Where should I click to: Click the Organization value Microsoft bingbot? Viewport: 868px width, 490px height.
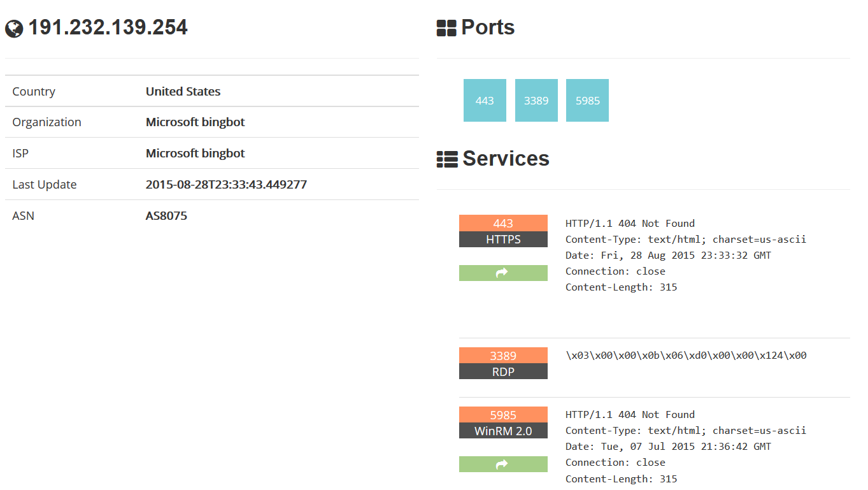click(x=195, y=122)
